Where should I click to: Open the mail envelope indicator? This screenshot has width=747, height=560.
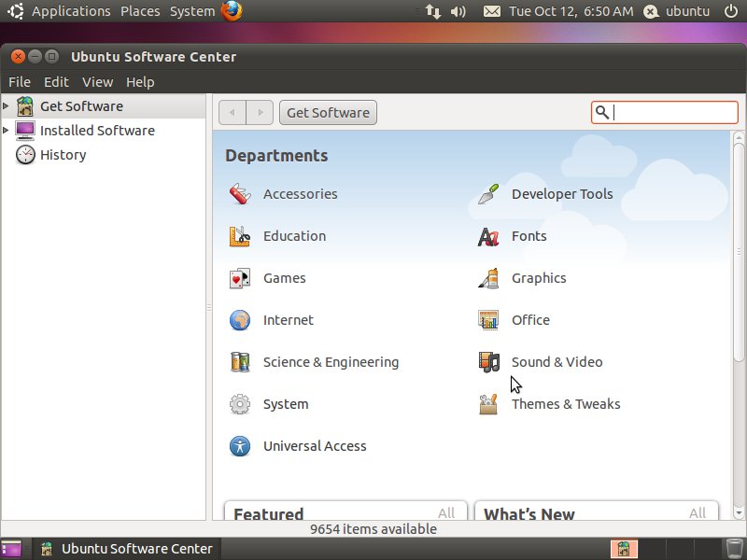(492, 11)
